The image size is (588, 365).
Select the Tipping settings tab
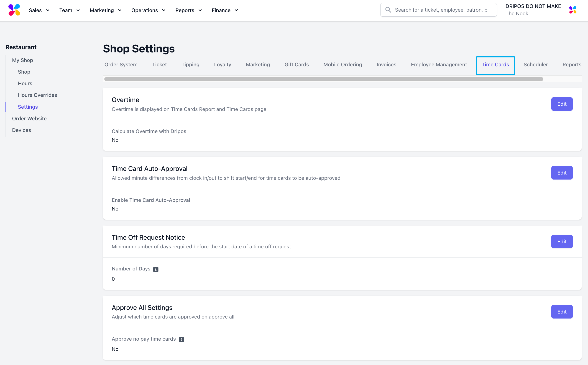[x=190, y=64]
